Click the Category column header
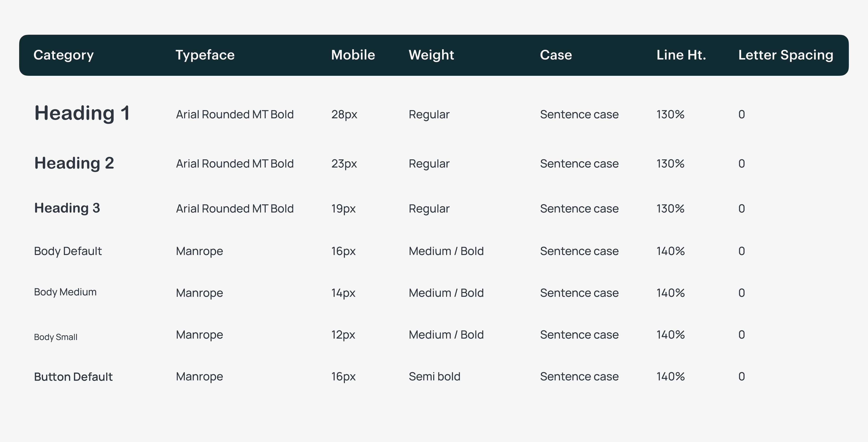This screenshot has height=442, width=868. tap(63, 55)
